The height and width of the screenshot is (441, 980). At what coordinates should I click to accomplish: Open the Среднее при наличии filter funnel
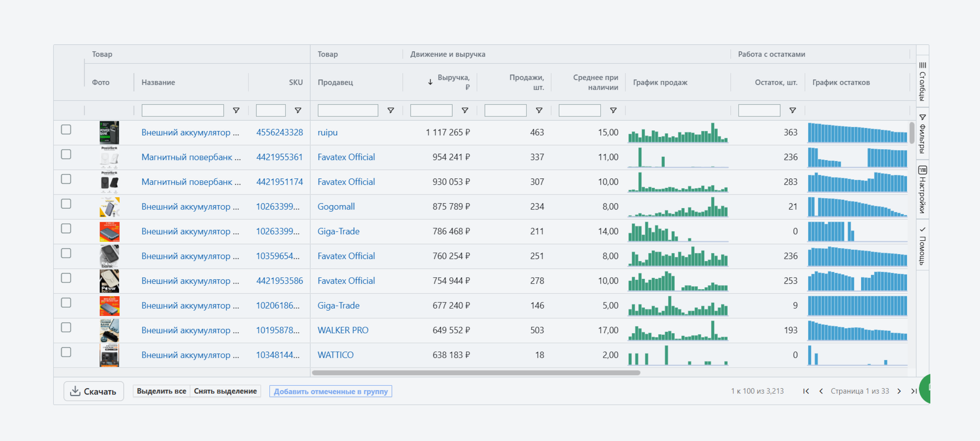(613, 110)
